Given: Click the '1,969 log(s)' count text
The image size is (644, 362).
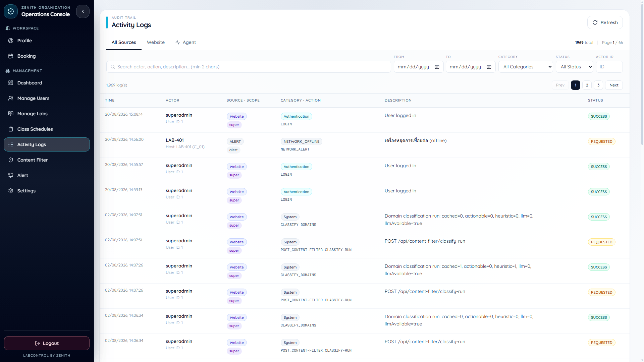Looking at the screenshot, I should coord(117,85).
